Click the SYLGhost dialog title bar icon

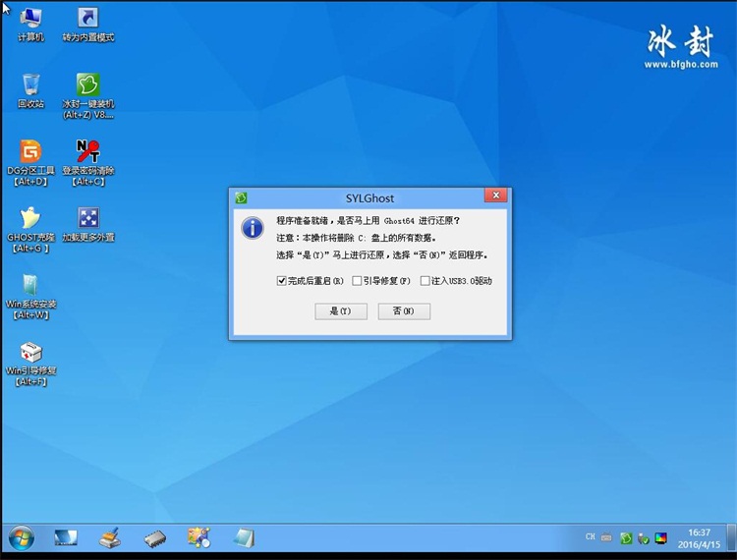click(x=241, y=198)
